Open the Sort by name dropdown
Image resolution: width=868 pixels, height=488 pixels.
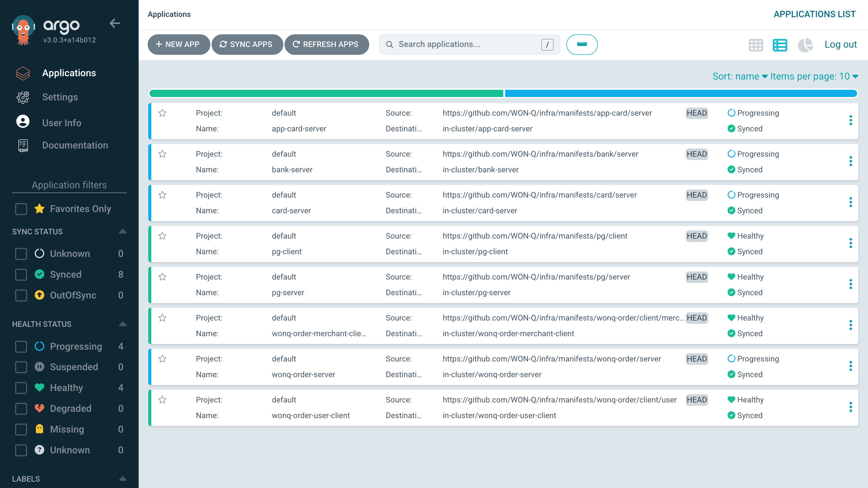point(740,77)
